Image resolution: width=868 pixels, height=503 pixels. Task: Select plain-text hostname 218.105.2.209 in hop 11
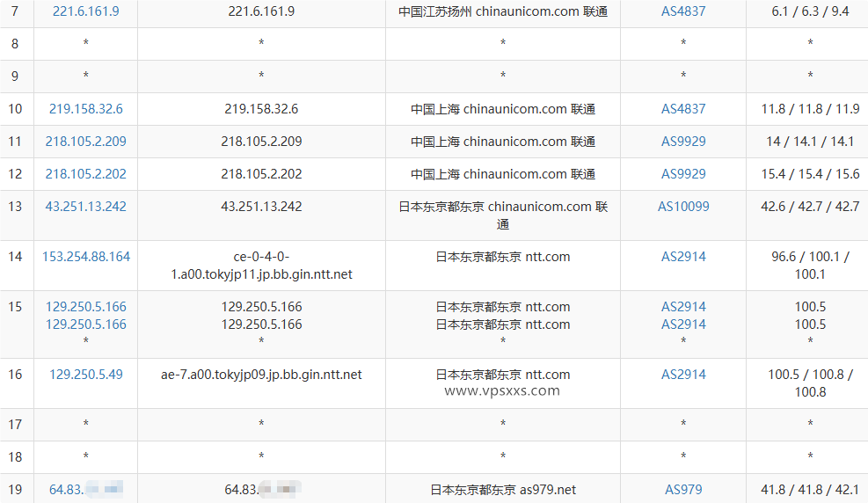point(261,142)
